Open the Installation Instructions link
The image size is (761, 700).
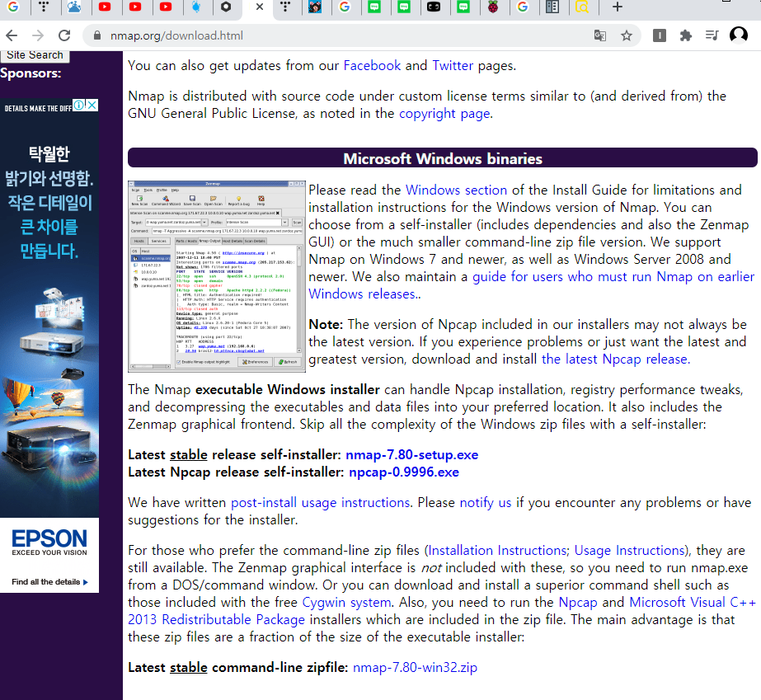point(497,551)
